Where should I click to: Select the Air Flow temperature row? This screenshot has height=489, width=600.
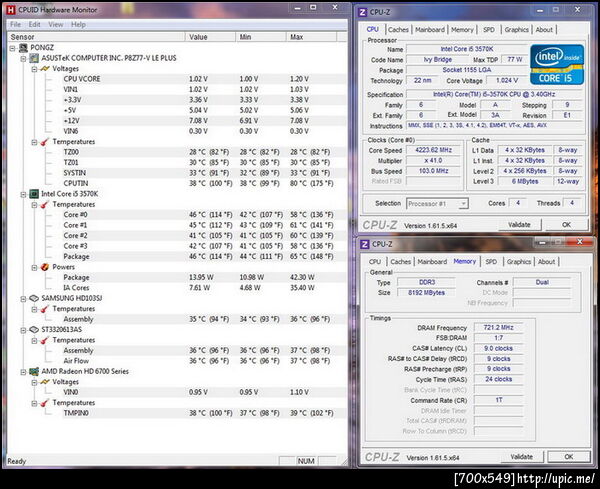[198, 361]
